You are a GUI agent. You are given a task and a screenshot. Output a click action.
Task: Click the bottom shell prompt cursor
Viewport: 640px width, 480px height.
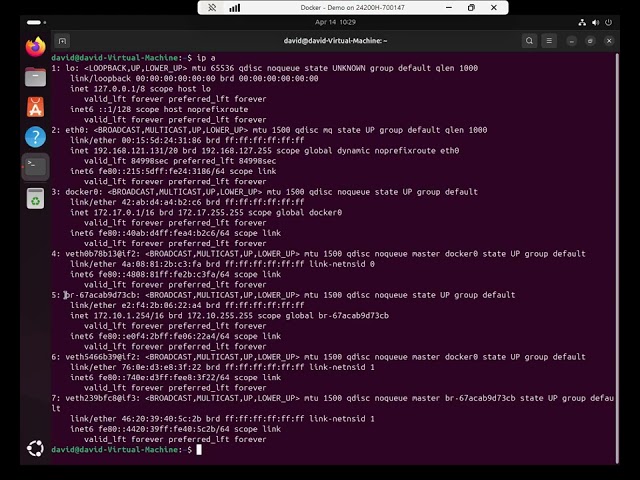pos(199,450)
